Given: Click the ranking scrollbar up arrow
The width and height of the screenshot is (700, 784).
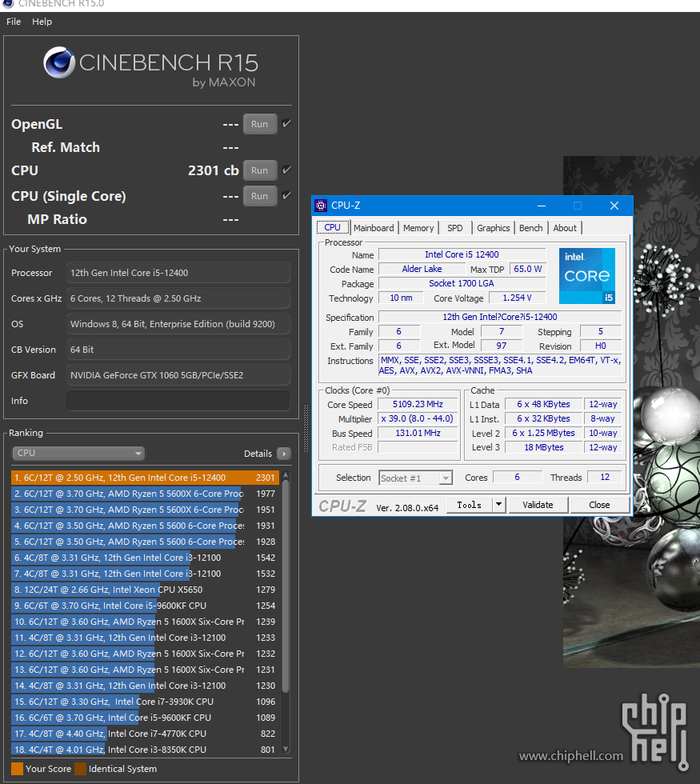Looking at the screenshot, I should [x=286, y=474].
